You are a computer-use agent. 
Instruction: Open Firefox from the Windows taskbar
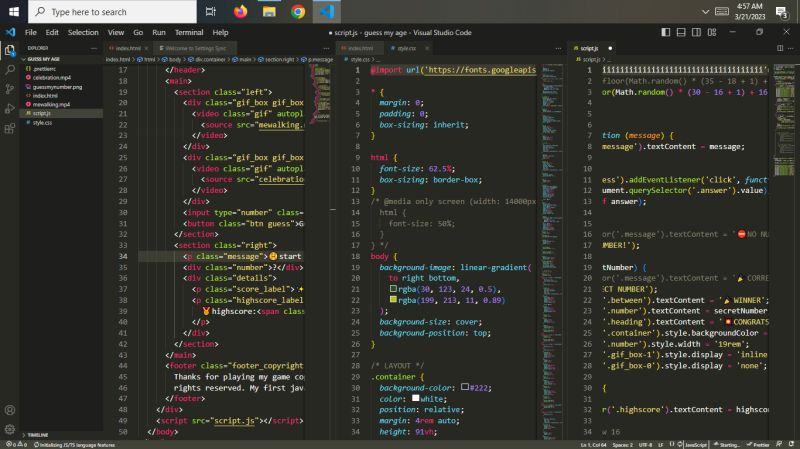(239, 12)
